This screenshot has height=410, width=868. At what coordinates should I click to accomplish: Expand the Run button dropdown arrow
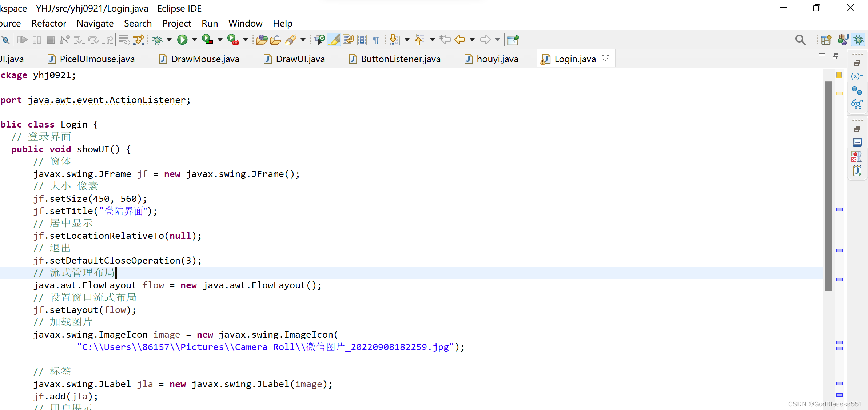tap(195, 40)
